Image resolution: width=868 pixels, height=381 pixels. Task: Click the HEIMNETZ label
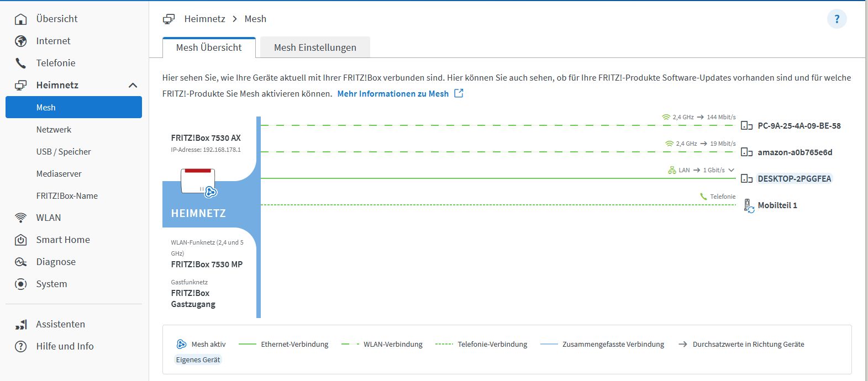click(x=198, y=213)
